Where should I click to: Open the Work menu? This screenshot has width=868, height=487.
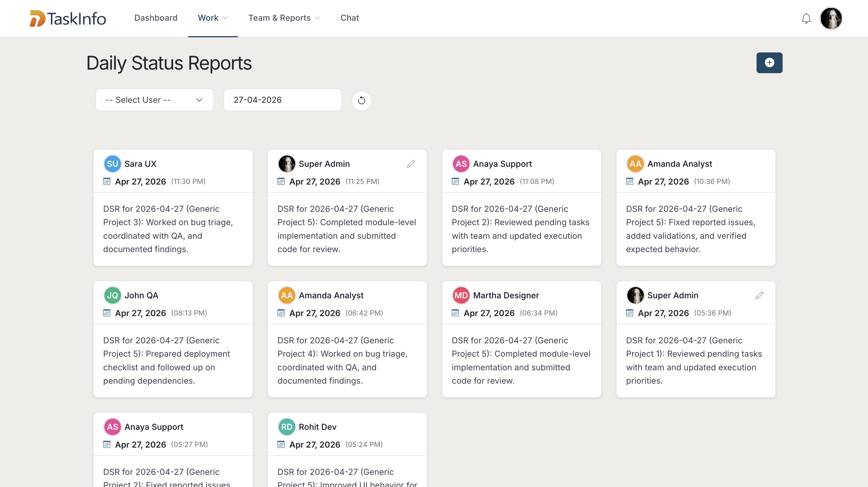pos(213,18)
